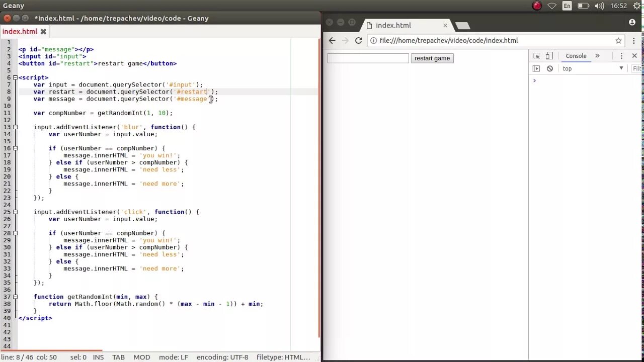This screenshot has width=644, height=362.
Task: Activate DevTools inspect element picker
Action: click(536, 56)
